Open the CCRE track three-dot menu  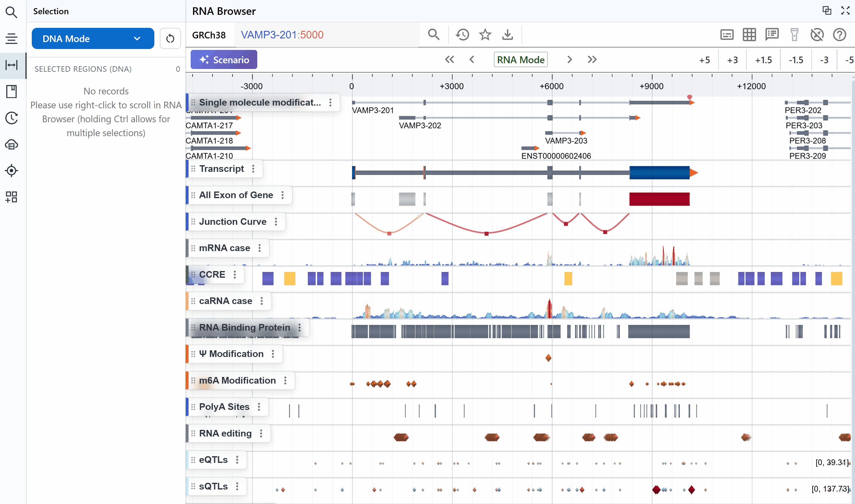(x=235, y=274)
